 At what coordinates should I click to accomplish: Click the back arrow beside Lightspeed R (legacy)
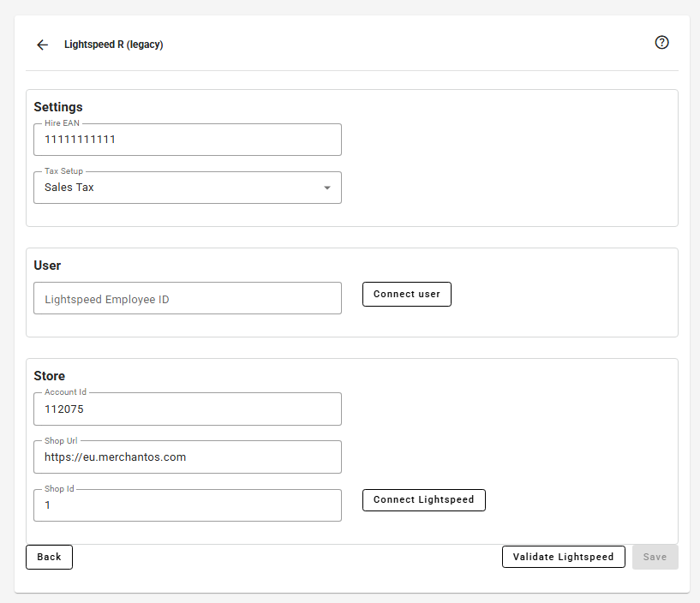pyautogui.click(x=42, y=45)
